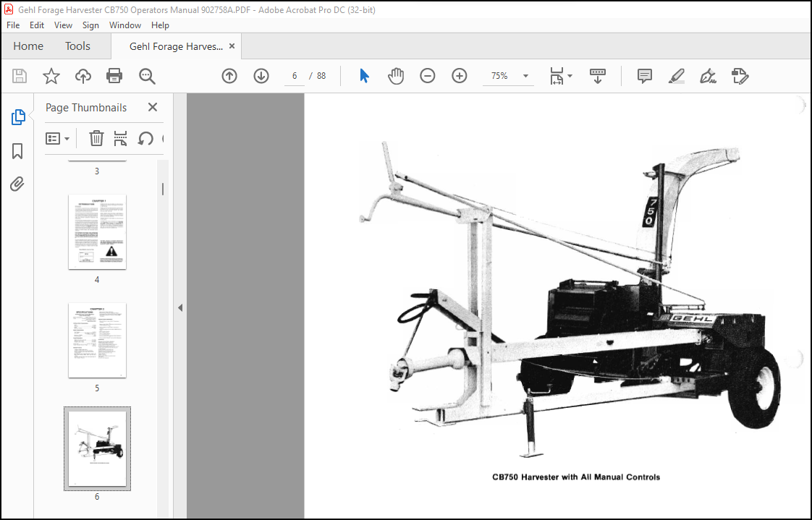Image resolution: width=812 pixels, height=520 pixels.
Task: Zoom out with minus button
Action: pyautogui.click(x=427, y=76)
